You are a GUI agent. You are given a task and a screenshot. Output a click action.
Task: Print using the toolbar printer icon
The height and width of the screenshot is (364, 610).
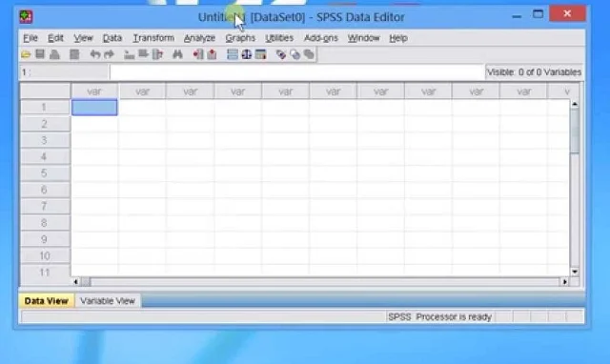point(55,54)
